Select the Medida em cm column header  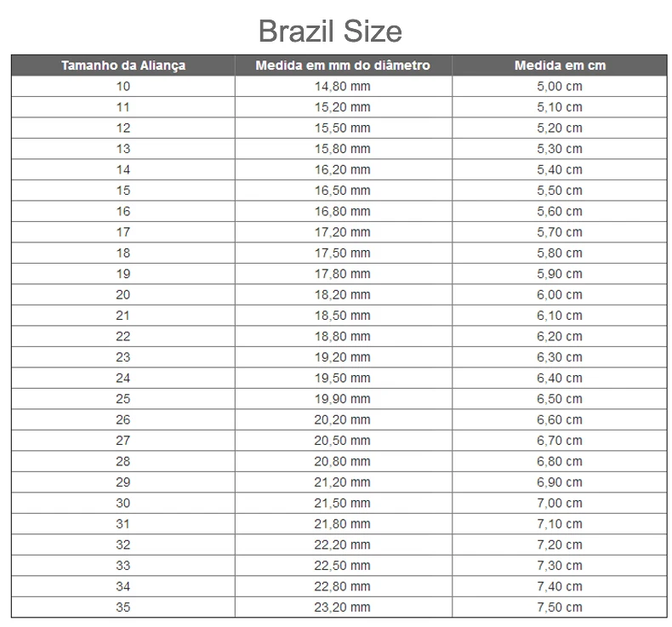tap(560, 66)
